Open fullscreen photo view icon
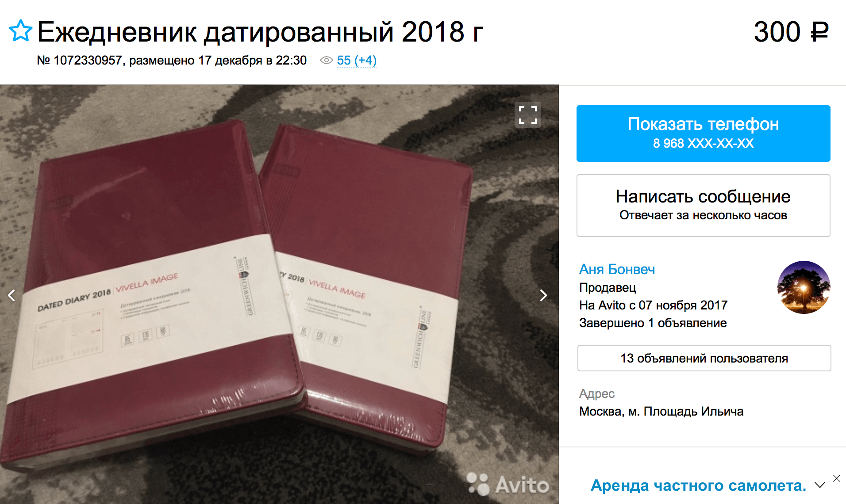Viewport: 846px width, 504px height. click(x=528, y=115)
